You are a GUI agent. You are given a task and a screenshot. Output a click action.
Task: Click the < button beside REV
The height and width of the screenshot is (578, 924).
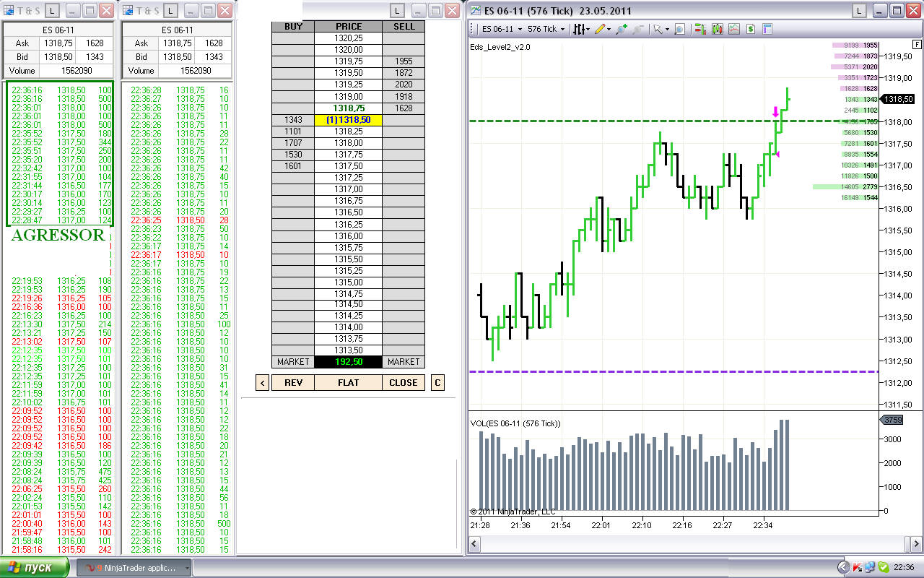click(x=262, y=383)
